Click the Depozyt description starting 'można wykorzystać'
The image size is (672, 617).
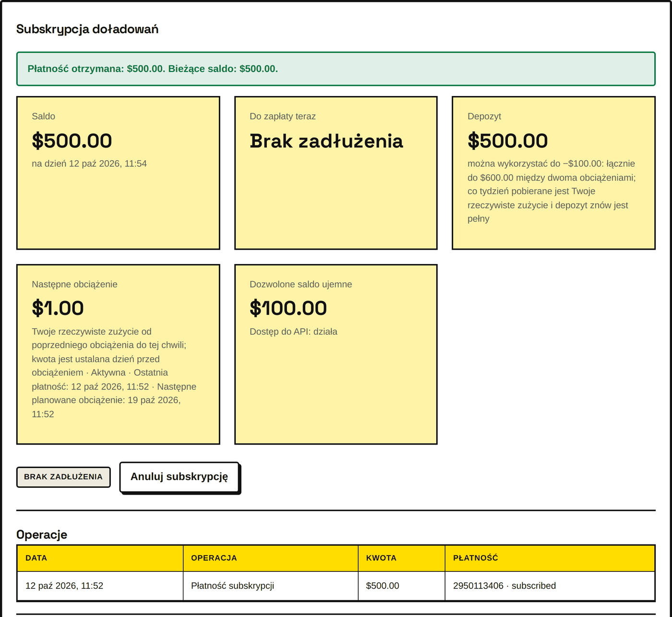[x=552, y=191]
